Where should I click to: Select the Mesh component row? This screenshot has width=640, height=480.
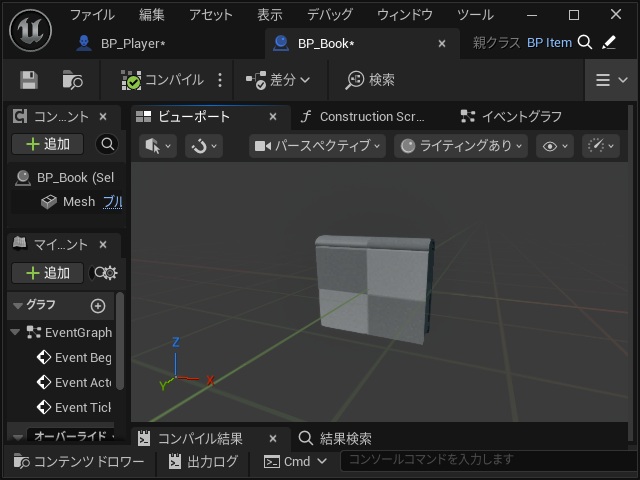(x=68, y=202)
